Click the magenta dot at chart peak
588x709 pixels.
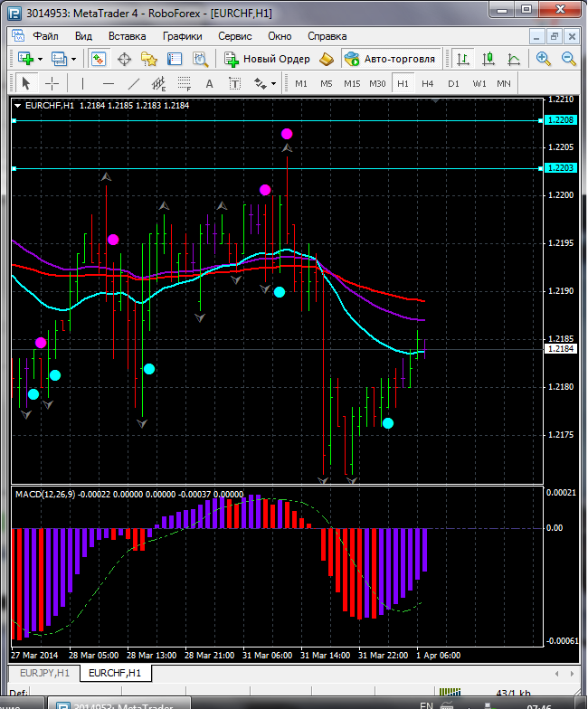pos(287,134)
